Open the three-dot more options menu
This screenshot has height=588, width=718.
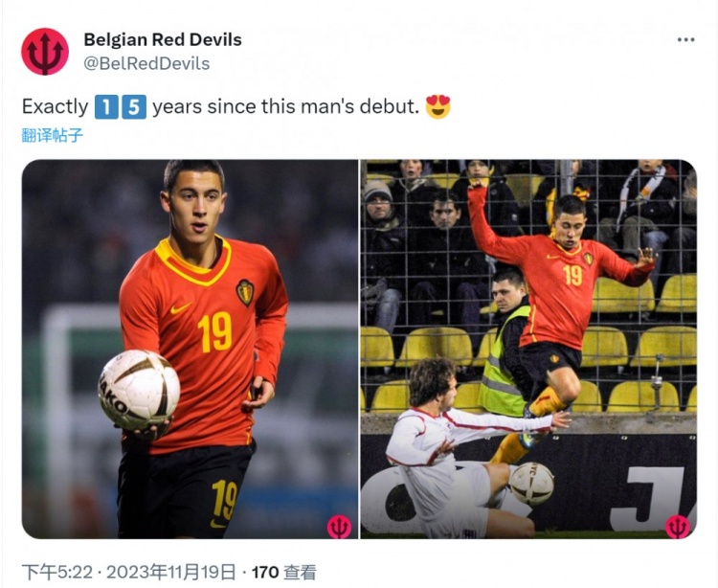(686, 40)
